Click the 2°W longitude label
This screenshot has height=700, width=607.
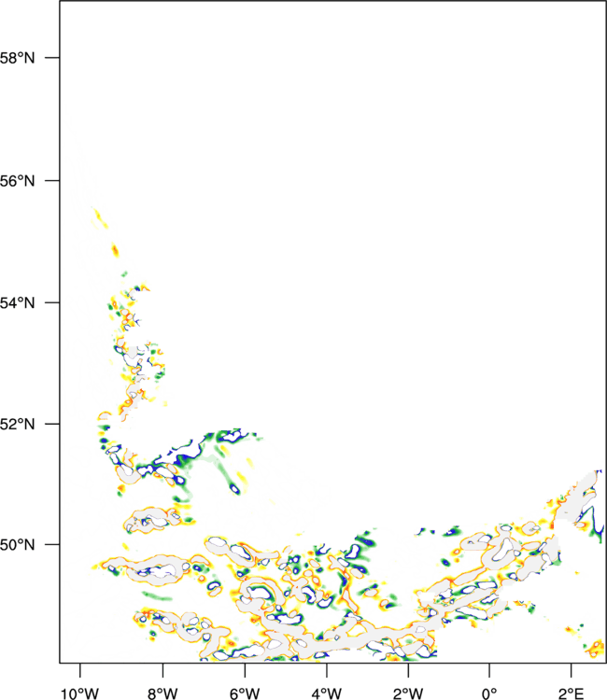408,693
